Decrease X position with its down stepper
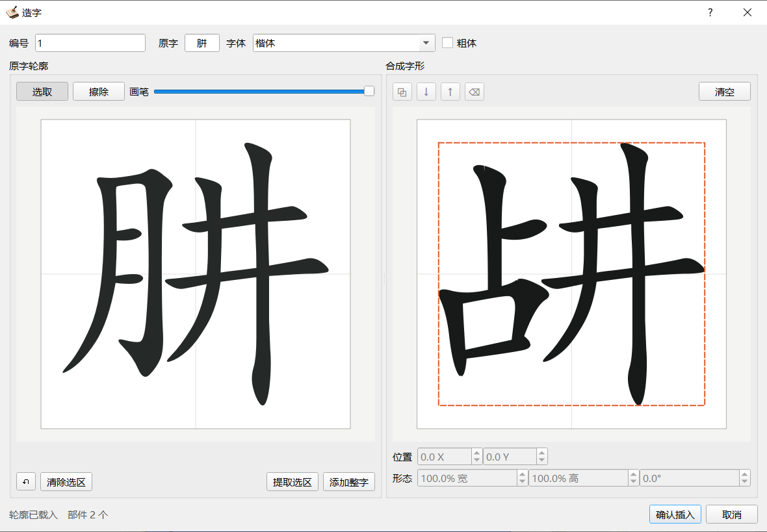 477,461
